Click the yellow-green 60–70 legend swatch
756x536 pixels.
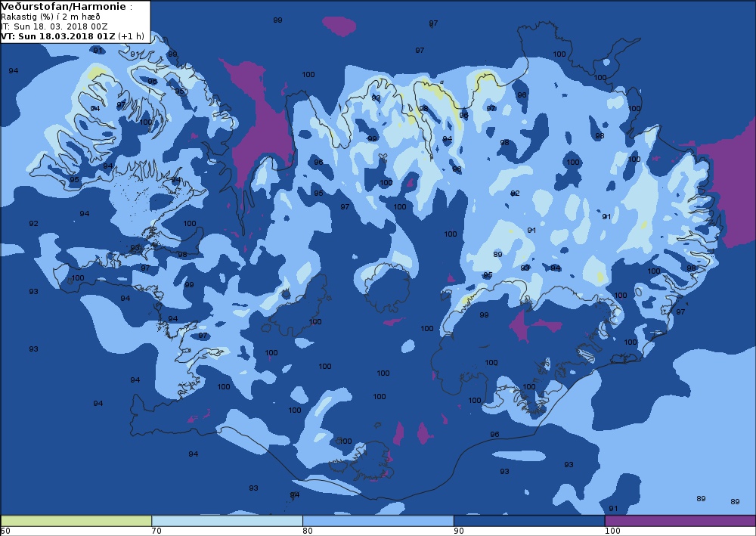coord(76,521)
